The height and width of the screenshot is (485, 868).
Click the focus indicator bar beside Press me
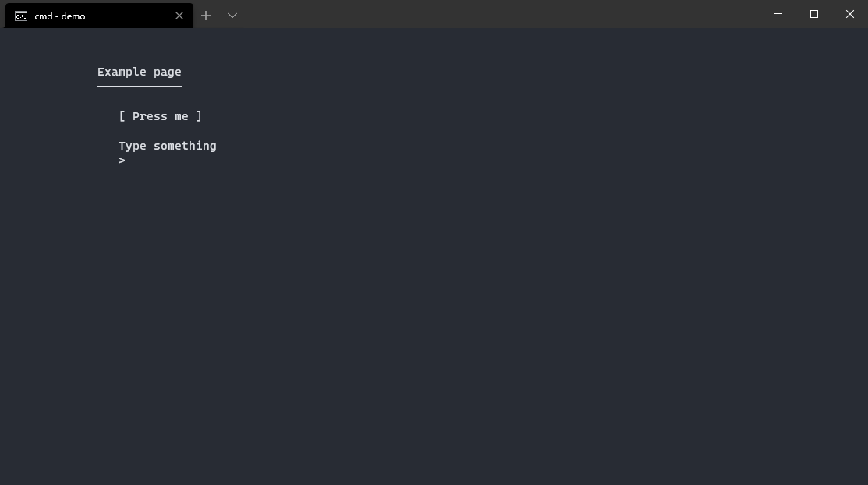click(x=94, y=116)
